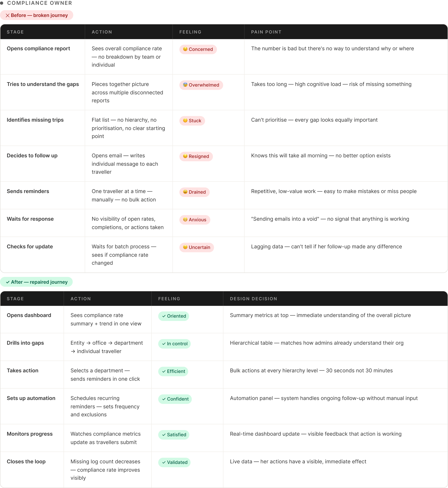Click the Uncertain feeling badge
Viewport: 448px width, 488px height.
197,247
